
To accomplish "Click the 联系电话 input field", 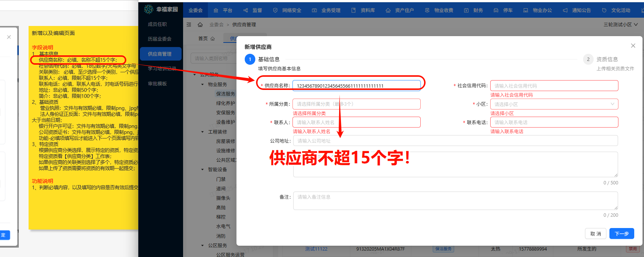I will pos(554,122).
